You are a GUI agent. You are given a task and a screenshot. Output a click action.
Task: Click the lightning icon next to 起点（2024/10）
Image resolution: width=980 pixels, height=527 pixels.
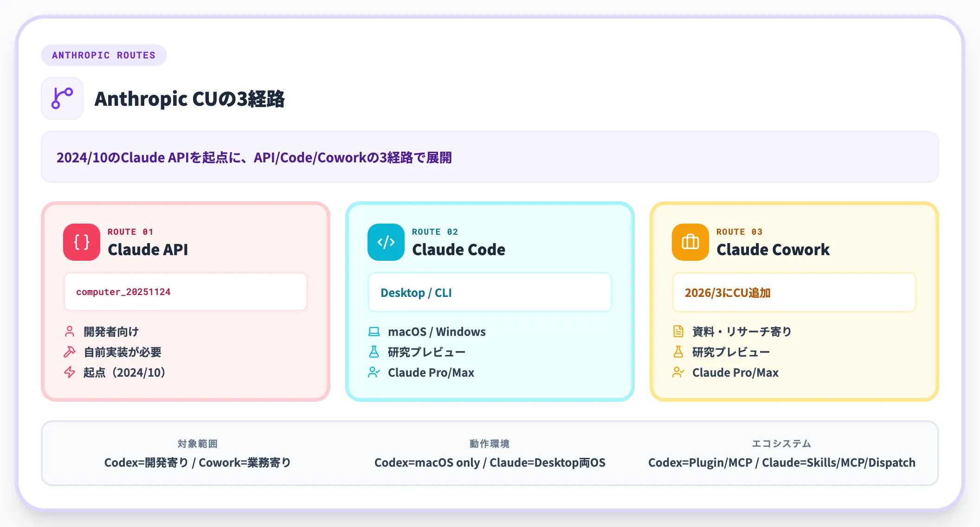tap(70, 373)
